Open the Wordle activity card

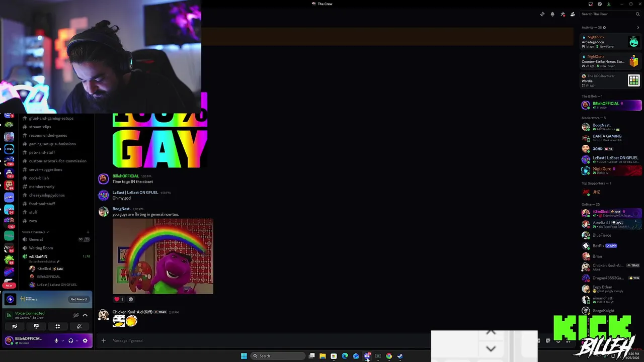point(611,80)
